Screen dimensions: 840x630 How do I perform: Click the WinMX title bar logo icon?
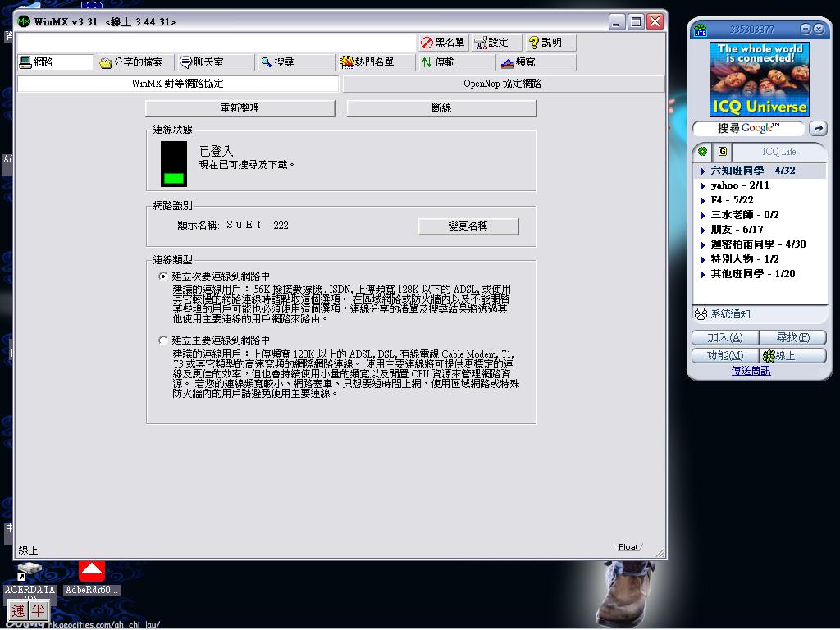tap(24, 21)
